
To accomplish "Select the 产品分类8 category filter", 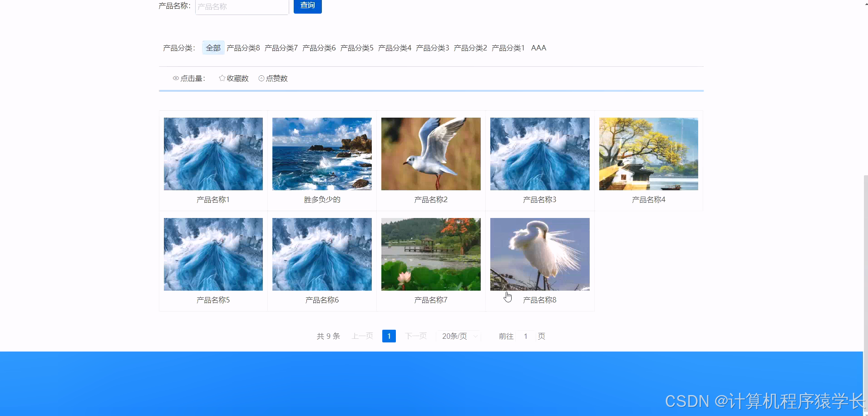I will coord(242,48).
